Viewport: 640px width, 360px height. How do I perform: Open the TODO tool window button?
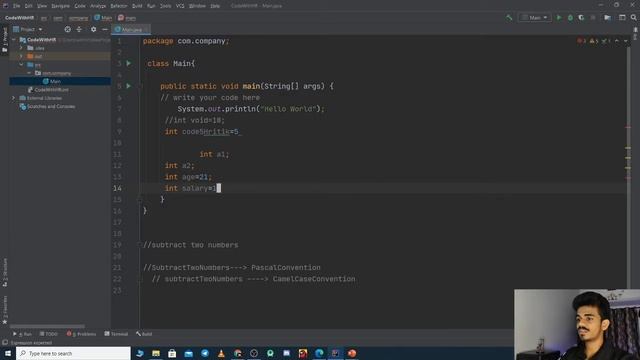[48, 334]
